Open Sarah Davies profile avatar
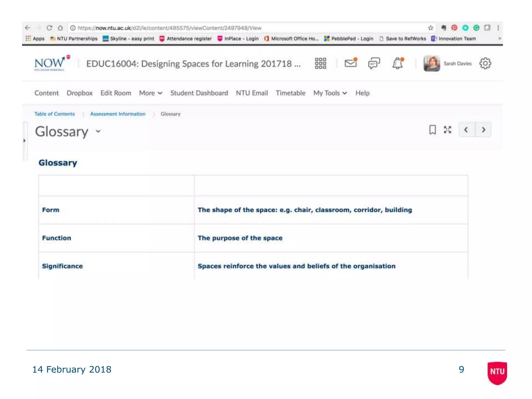The image size is (532, 399). [x=431, y=63]
